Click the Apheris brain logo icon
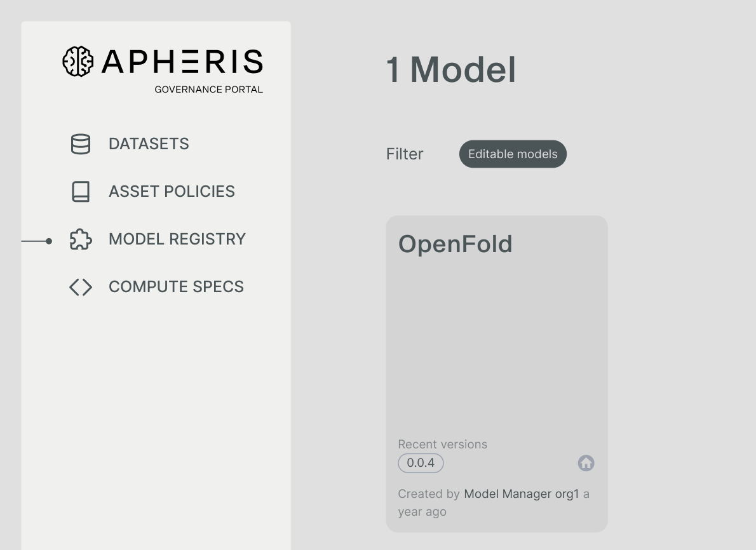 point(78,62)
